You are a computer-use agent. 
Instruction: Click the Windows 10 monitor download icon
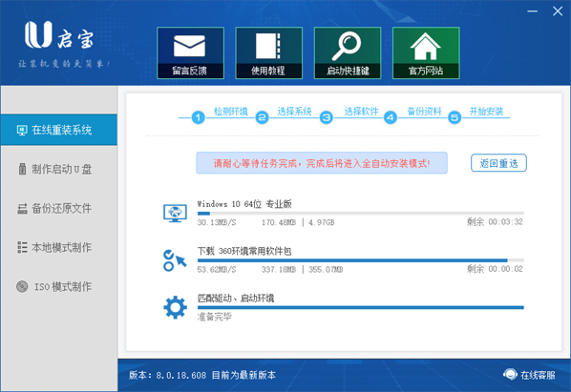175,213
